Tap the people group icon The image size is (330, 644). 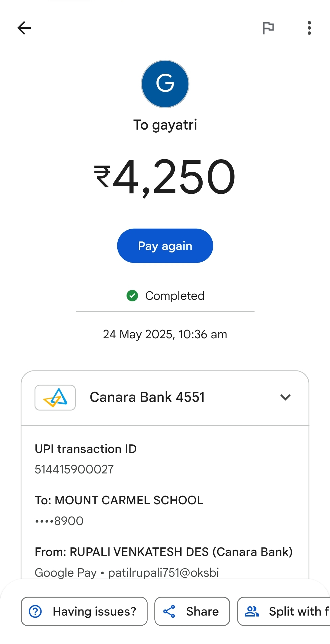coord(252,611)
